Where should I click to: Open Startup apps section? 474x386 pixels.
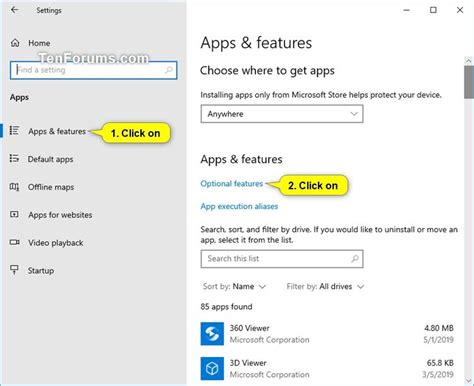41,271
